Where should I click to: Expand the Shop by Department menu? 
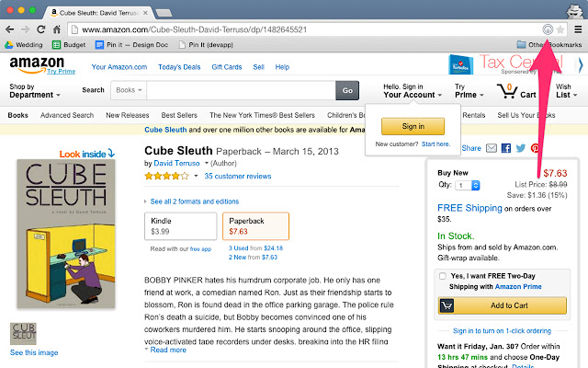click(35, 91)
